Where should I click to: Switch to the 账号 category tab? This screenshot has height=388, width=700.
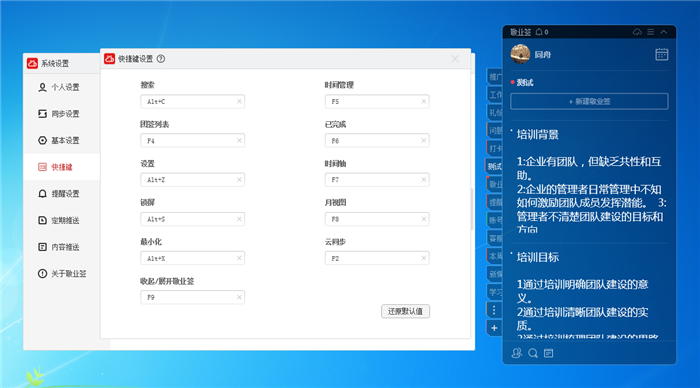(495, 220)
